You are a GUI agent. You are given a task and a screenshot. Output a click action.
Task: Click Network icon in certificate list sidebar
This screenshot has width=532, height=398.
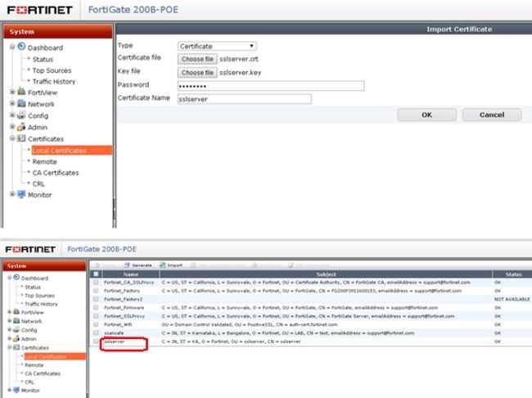pos(16,320)
